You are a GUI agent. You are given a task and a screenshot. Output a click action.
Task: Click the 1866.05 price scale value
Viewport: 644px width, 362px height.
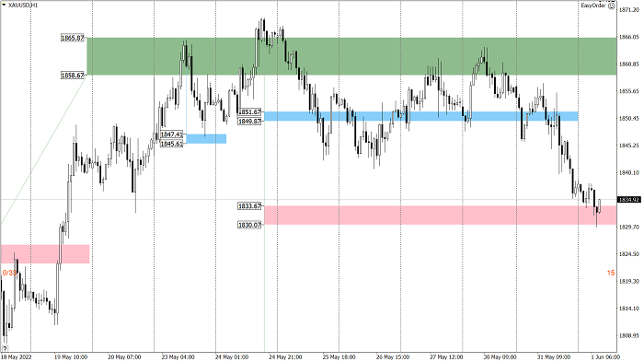point(629,37)
